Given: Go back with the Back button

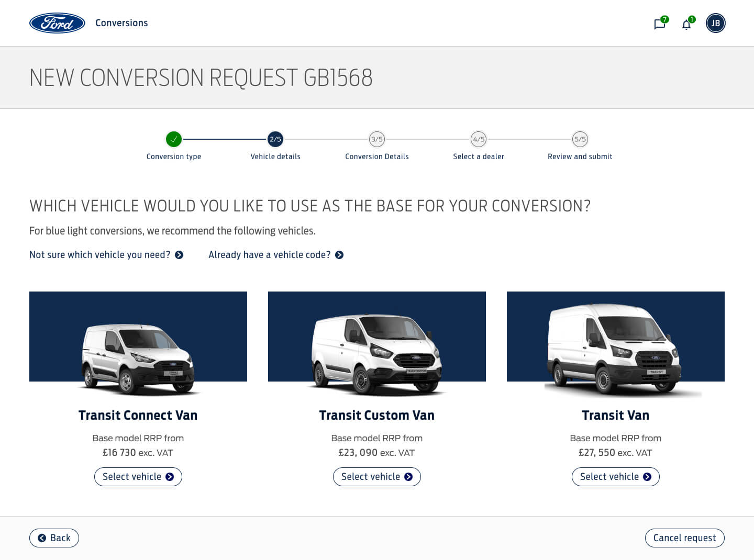Looking at the screenshot, I should click(54, 538).
